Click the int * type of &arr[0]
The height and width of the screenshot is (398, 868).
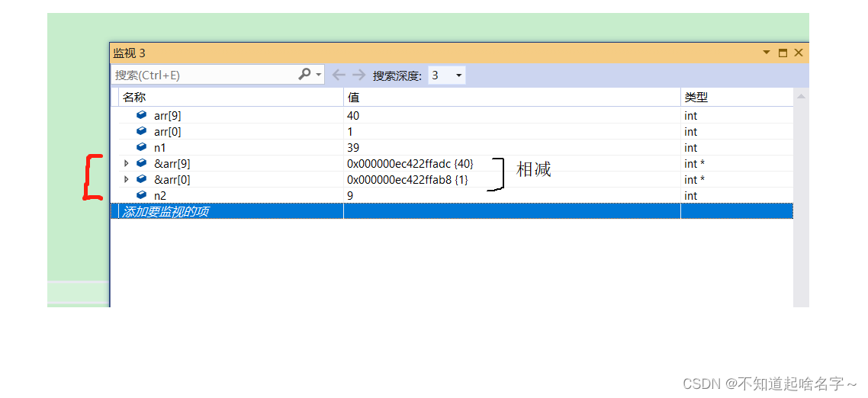[694, 180]
